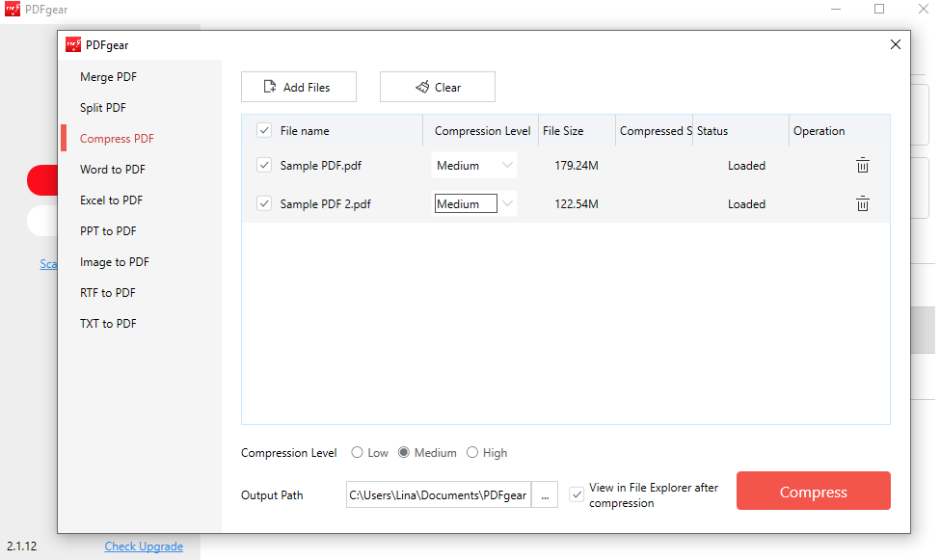This screenshot has width=940, height=560.
Task: Select Compress PDF in sidebar
Action: [117, 139]
